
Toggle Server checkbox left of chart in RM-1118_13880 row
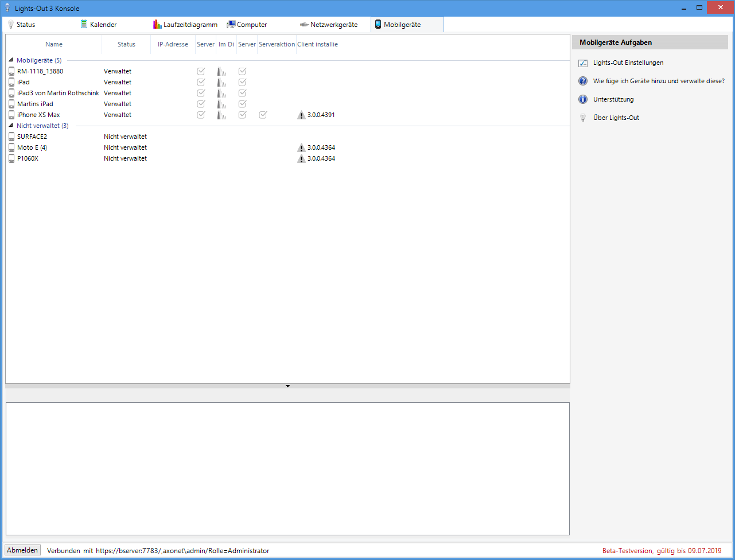201,71
